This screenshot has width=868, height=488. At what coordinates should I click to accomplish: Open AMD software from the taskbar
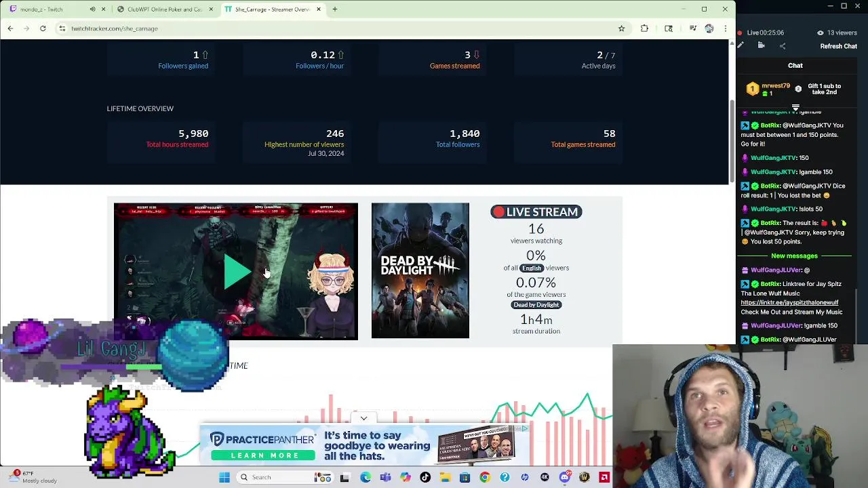(x=604, y=477)
